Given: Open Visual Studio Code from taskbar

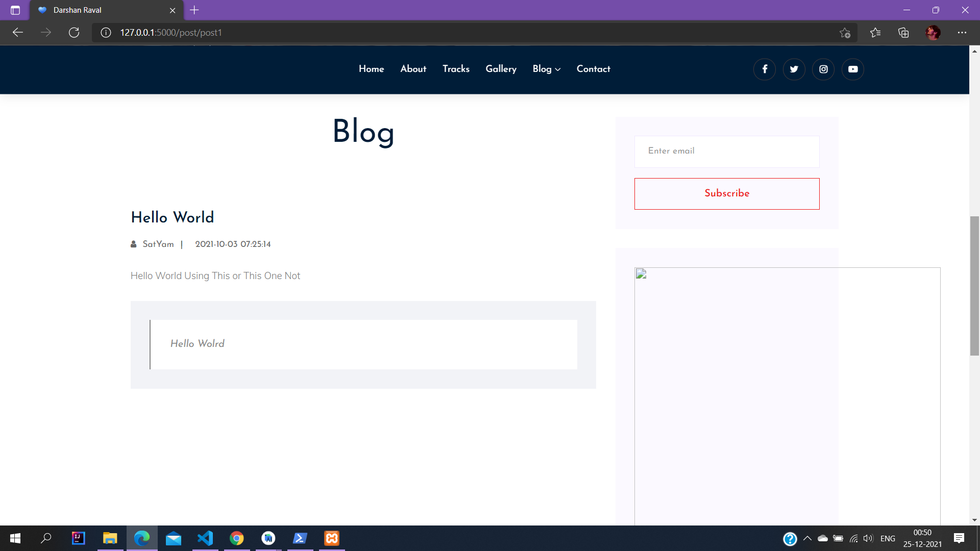Looking at the screenshot, I should (x=205, y=538).
